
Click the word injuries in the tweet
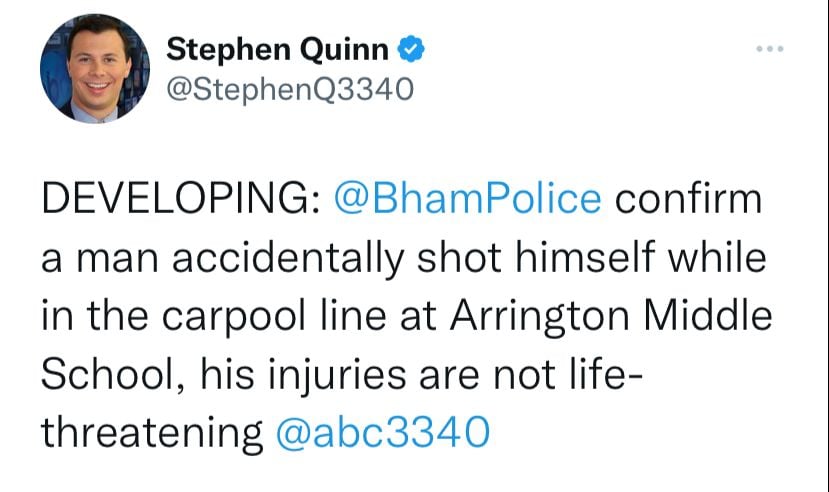pyautogui.click(x=337, y=376)
